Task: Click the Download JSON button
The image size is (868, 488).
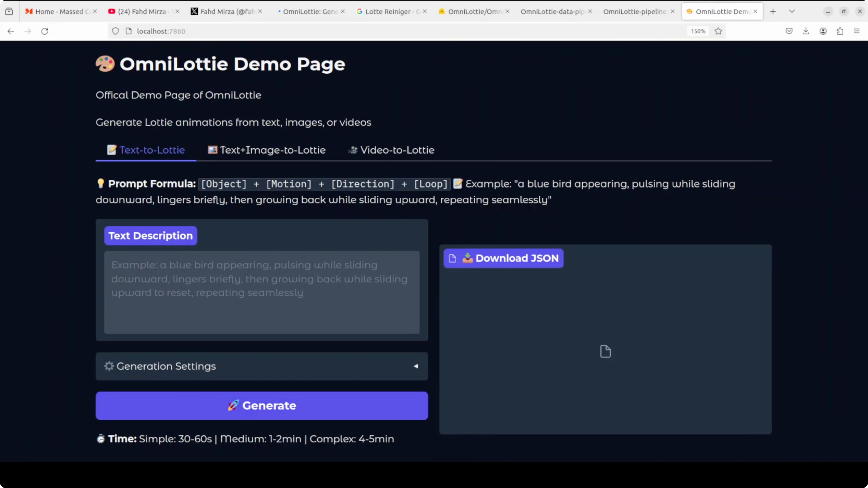Action: click(x=504, y=258)
